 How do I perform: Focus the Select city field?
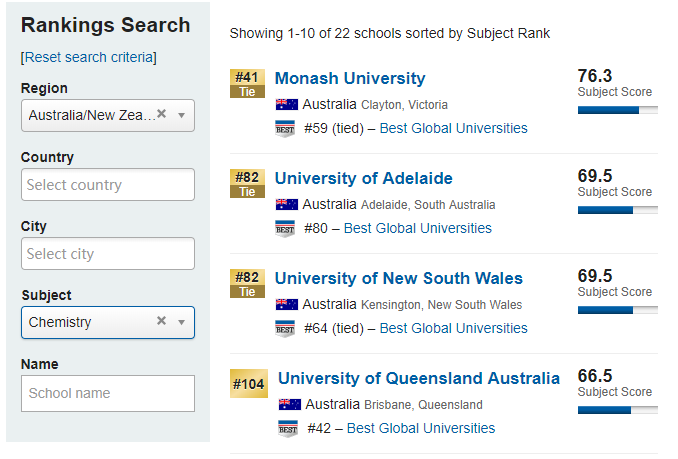click(108, 254)
